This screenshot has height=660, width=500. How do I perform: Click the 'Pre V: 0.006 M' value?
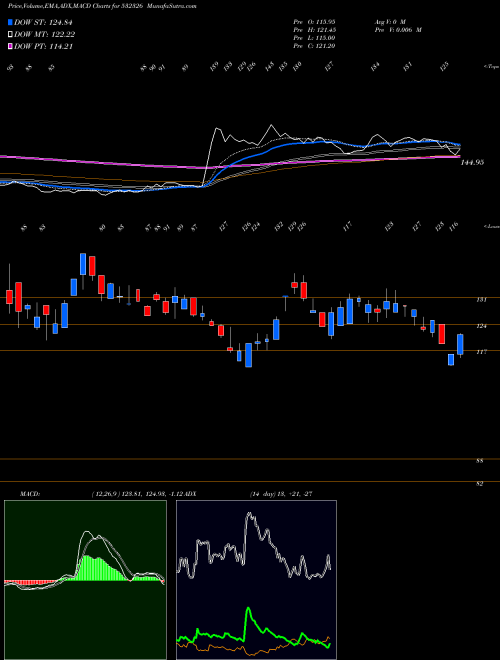tap(398, 30)
